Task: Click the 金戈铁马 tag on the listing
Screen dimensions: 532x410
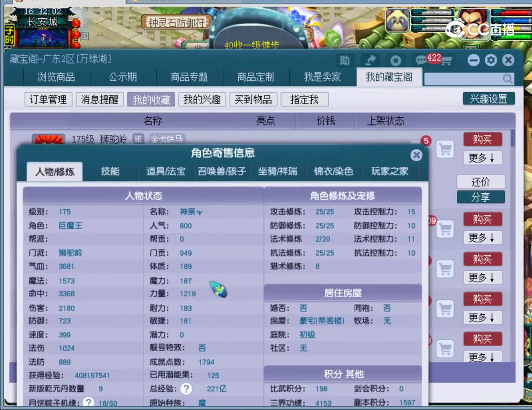Action: click(x=167, y=139)
